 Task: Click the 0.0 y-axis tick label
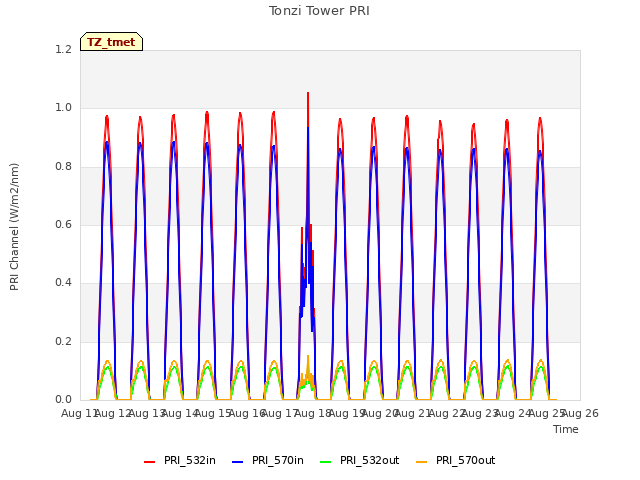tap(63, 399)
